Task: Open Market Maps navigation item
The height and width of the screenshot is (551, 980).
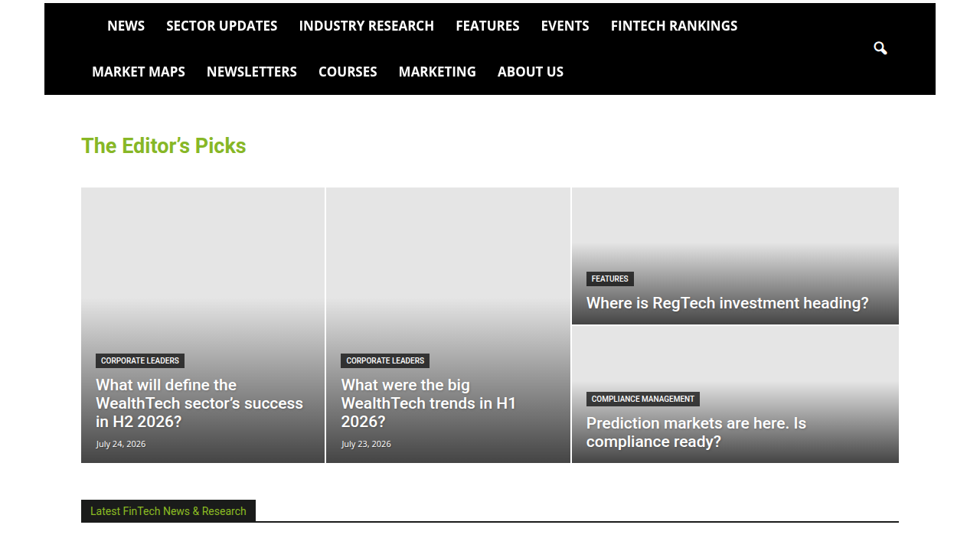Action: point(139,72)
